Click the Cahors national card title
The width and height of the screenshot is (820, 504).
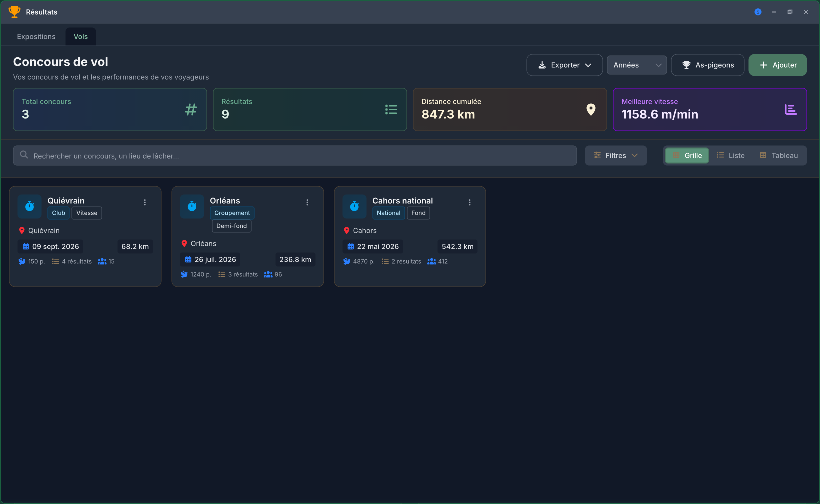tap(402, 201)
